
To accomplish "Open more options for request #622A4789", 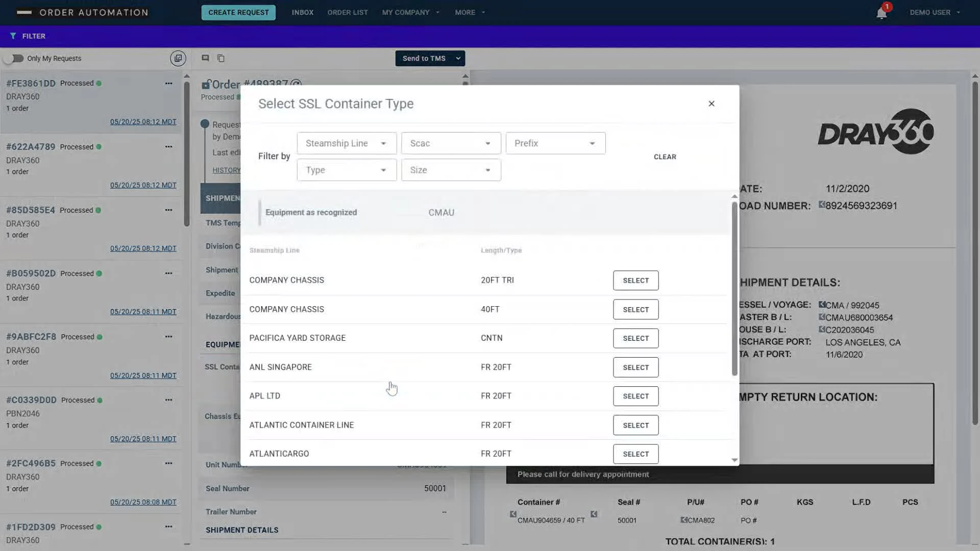I will coord(168,147).
